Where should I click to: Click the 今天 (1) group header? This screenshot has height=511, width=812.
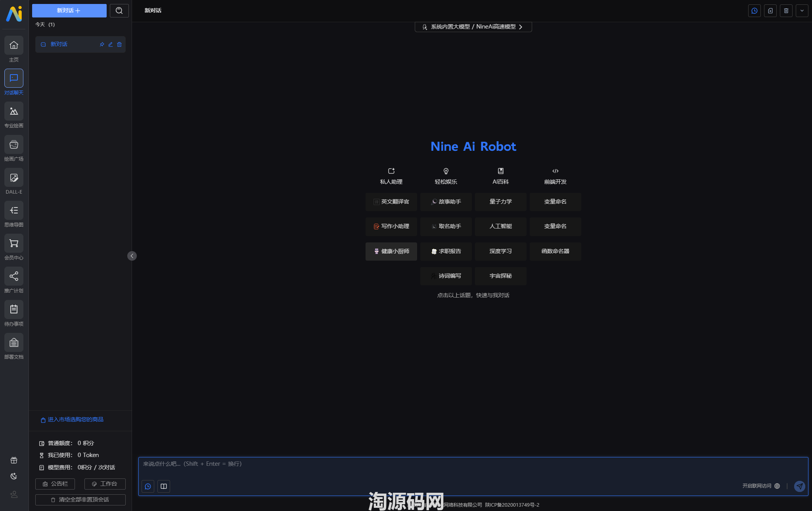click(45, 25)
